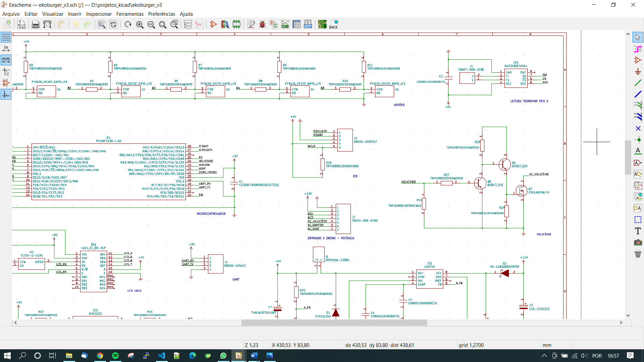Image resolution: width=644 pixels, height=362 pixels.
Task: Open the Inspecionar menu
Action: coord(99,14)
